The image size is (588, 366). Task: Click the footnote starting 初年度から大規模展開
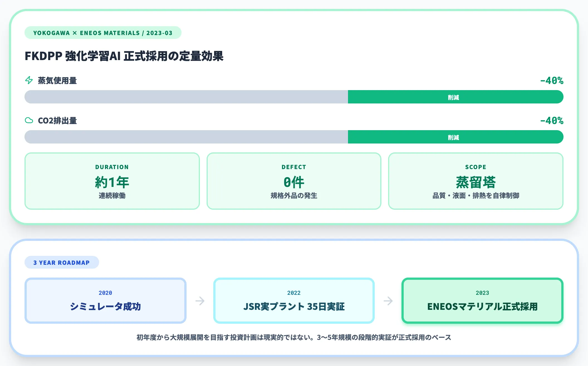pos(294,337)
